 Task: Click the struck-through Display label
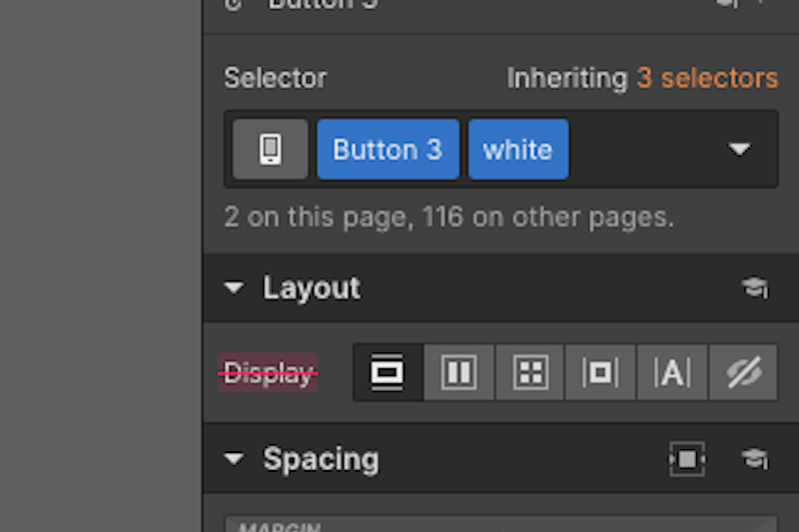pyautogui.click(x=268, y=373)
